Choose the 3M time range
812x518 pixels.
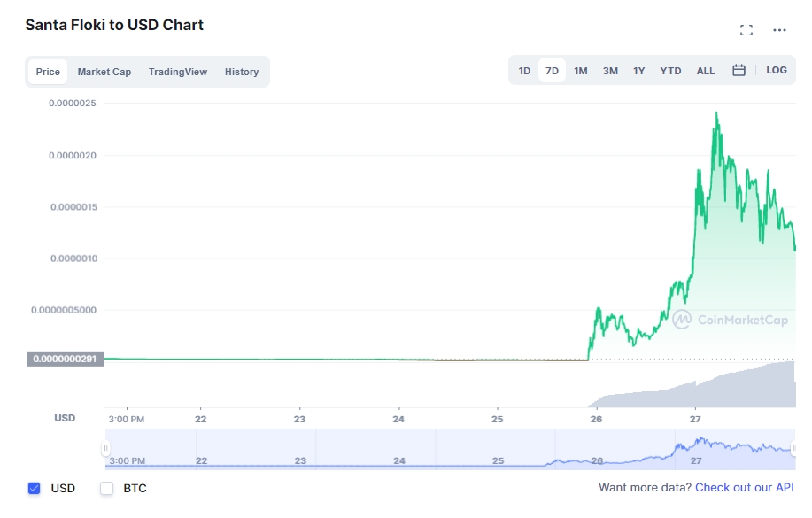pyautogui.click(x=610, y=71)
